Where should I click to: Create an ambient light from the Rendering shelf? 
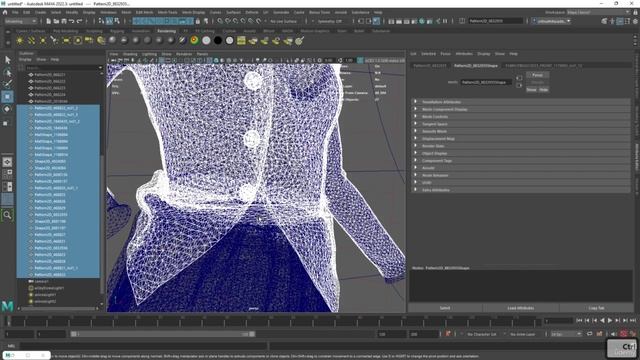click(20, 40)
